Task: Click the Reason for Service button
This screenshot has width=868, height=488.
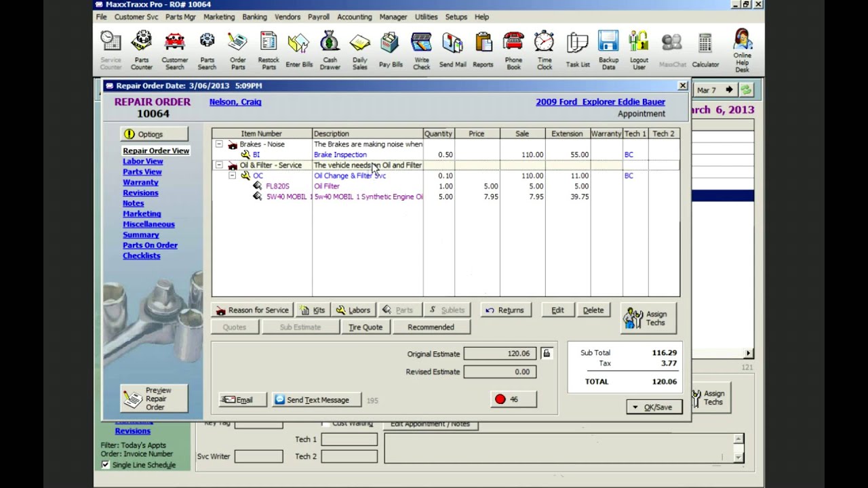Action: coord(252,310)
